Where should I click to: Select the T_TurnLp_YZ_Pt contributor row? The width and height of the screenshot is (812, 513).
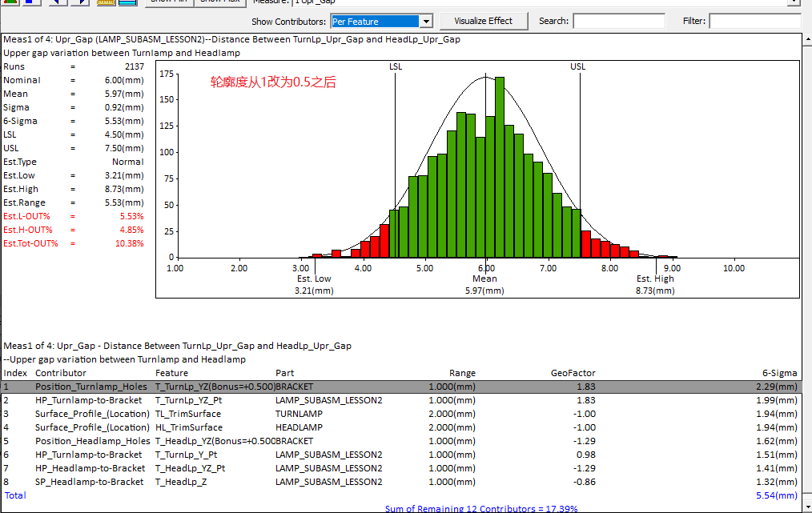click(x=190, y=400)
